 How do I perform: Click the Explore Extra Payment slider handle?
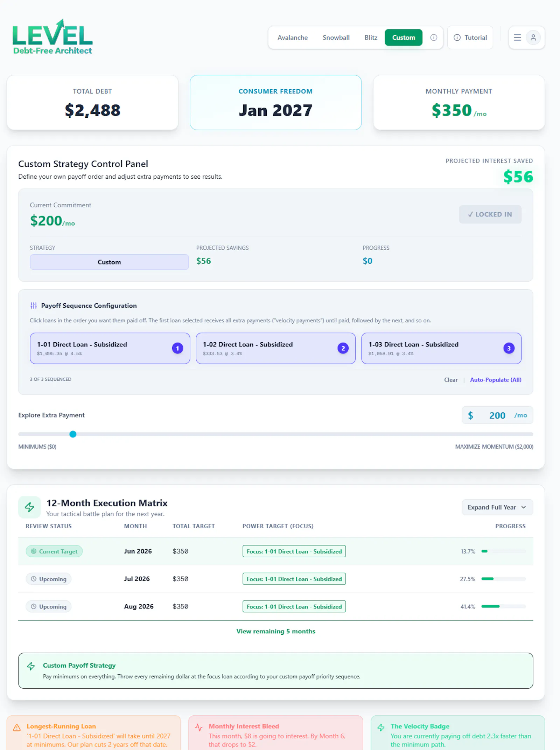point(73,434)
